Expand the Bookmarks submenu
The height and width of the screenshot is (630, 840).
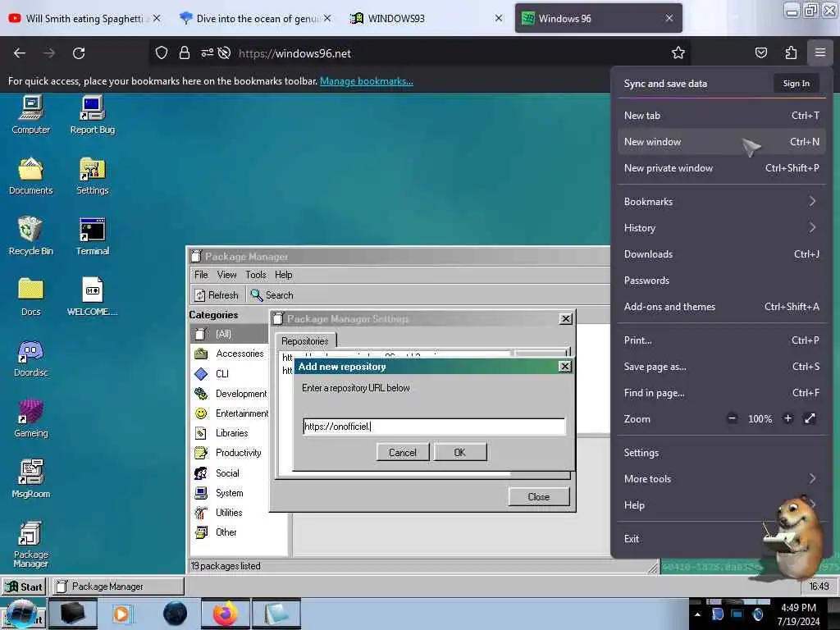tap(721, 202)
